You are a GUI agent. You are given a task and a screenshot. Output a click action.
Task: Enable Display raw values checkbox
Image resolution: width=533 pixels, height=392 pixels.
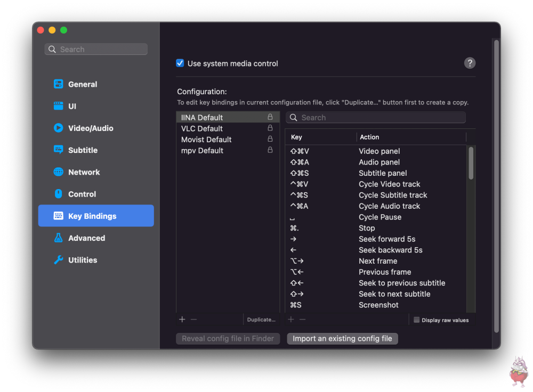tap(416, 320)
